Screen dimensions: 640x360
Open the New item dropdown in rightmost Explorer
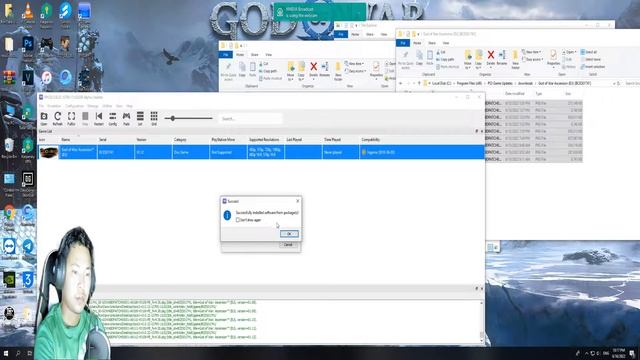coord(531,52)
